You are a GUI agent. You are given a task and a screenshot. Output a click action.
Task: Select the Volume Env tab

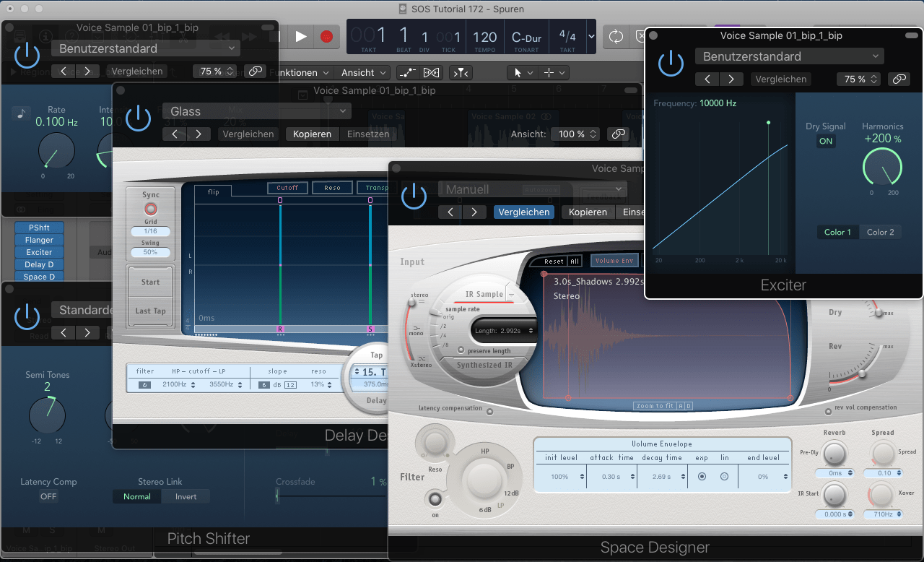click(x=614, y=261)
